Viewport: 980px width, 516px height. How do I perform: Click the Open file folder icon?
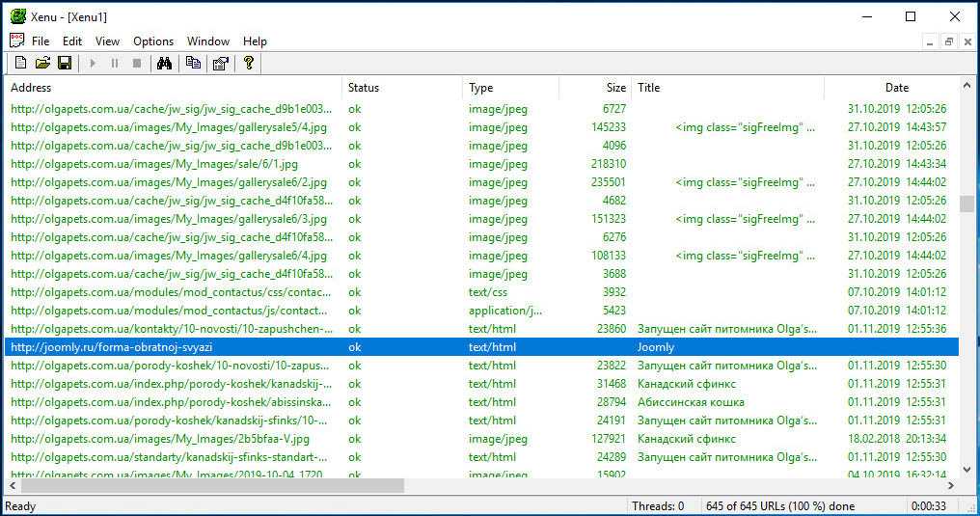[x=42, y=63]
